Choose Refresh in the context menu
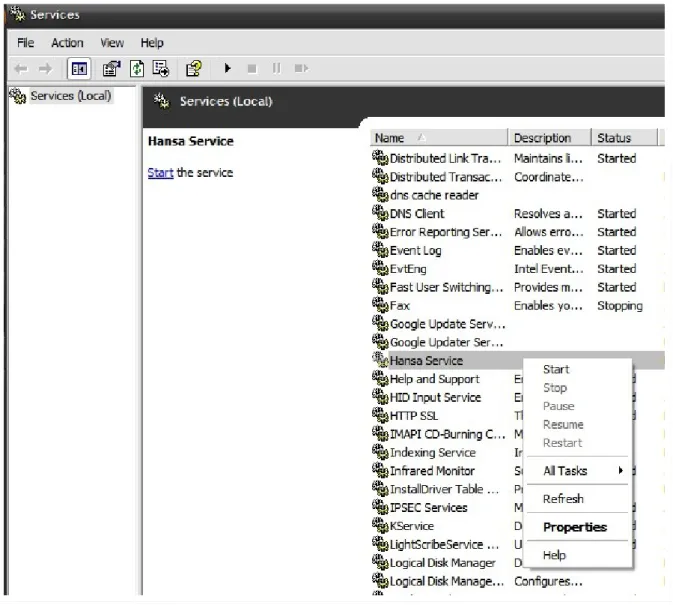 click(x=578, y=499)
